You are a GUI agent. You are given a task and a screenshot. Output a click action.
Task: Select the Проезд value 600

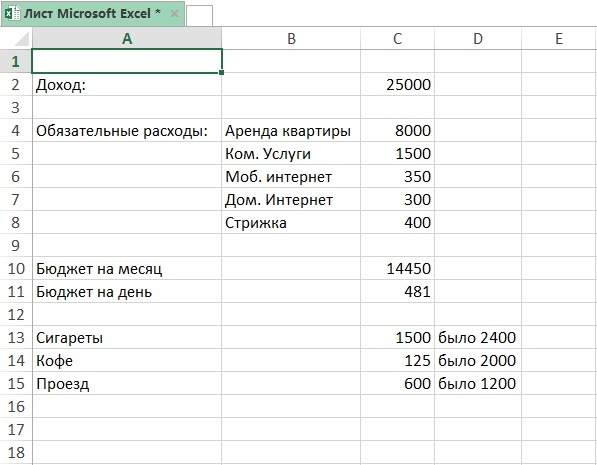(x=397, y=384)
